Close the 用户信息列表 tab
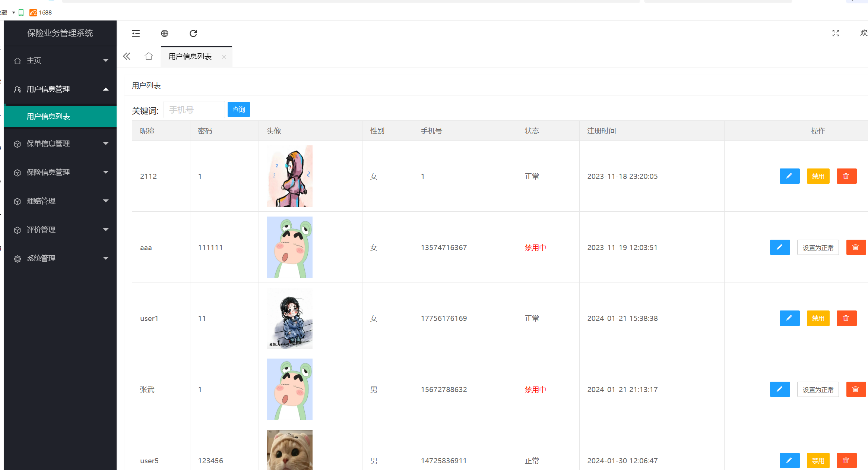This screenshot has height=470, width=868. (224, 57)
